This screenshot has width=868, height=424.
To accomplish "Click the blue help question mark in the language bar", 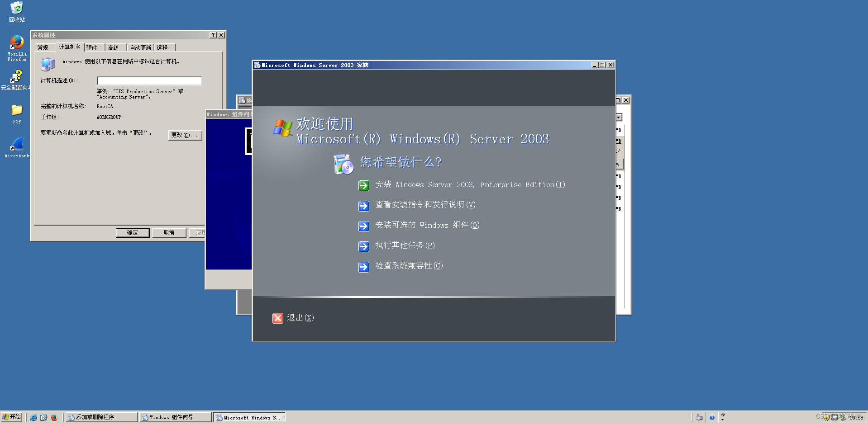I will coord(712,418).
